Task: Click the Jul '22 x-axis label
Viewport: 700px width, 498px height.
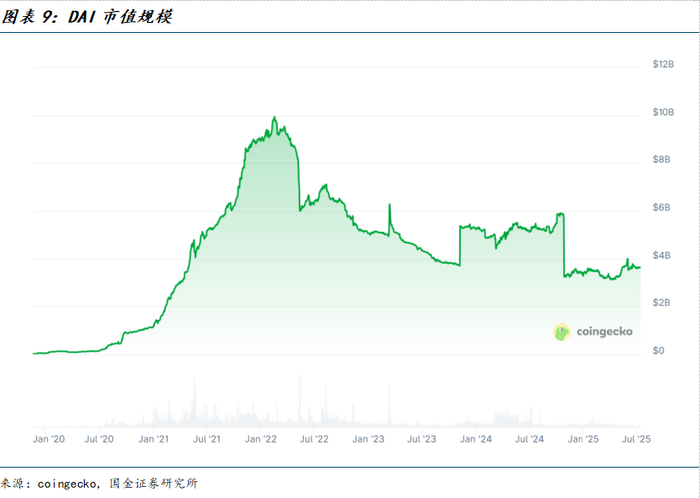Action: point(314,439)
